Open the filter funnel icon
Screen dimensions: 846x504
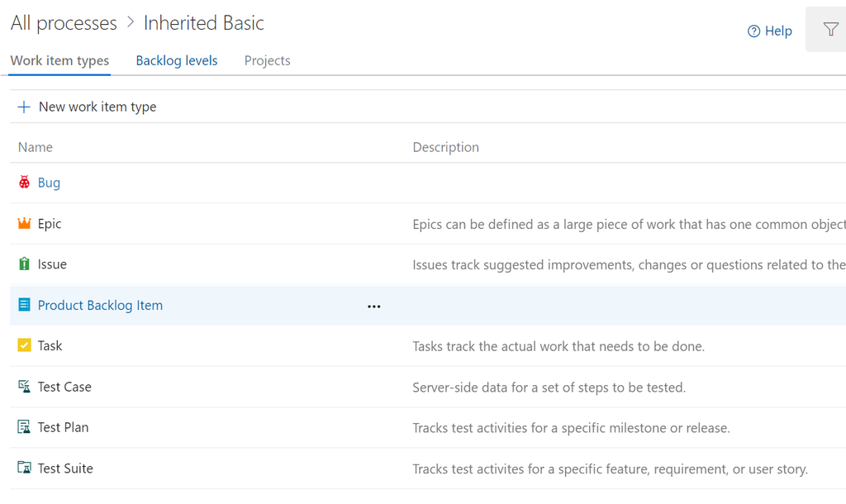coord(831,29)
